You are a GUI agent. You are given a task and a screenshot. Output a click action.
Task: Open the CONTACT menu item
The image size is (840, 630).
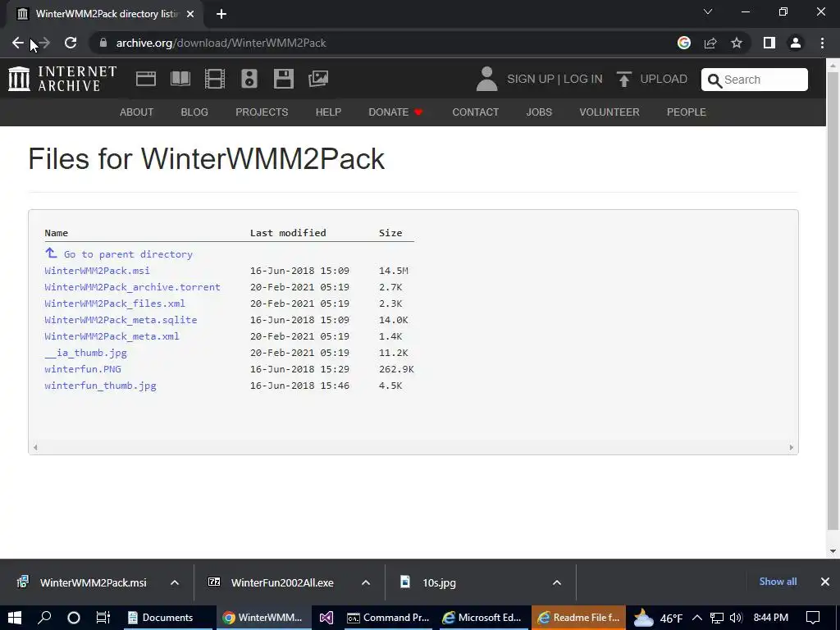tap(475, 112)
